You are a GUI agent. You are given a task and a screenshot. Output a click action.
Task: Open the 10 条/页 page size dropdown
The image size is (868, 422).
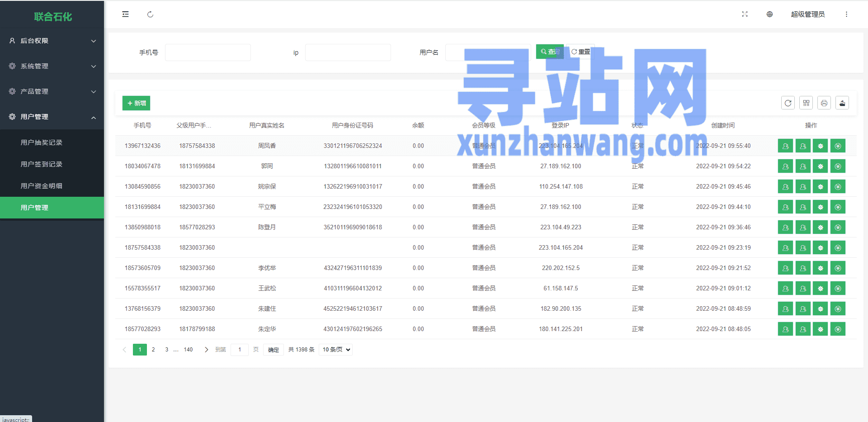336,350
